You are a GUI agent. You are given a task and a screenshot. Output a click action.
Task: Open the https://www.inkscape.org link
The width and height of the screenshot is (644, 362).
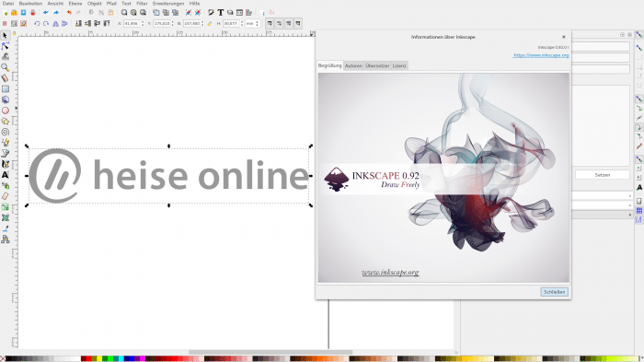pos(541,55)
